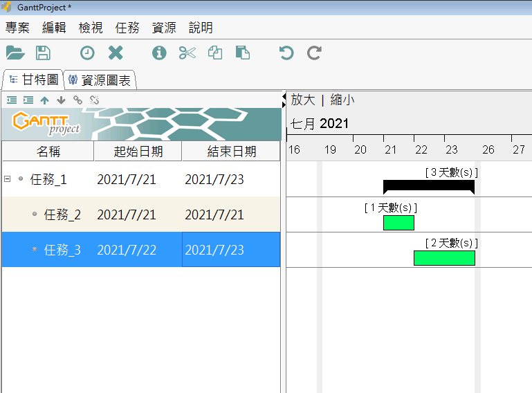The height and width of the screenshot is (393, 532).
Task: Click 縮小 to zoom out the chart
Action: pos(342,100)
